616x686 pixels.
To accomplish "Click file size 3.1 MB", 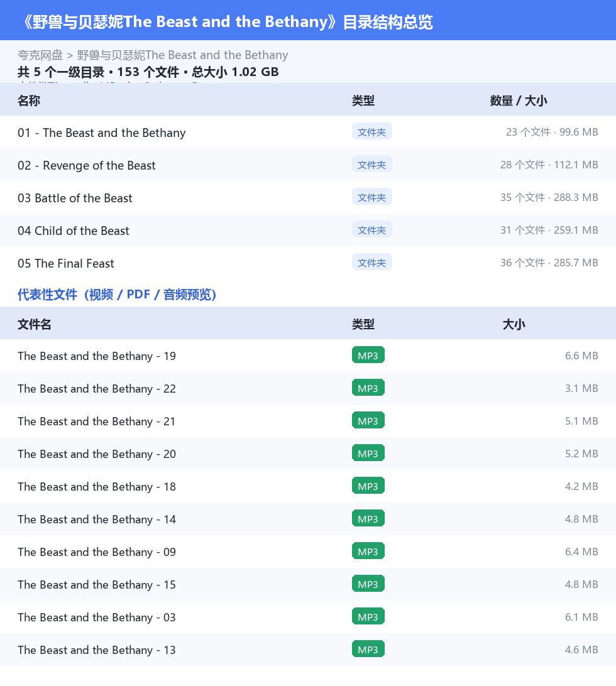I will click(581, 388).
